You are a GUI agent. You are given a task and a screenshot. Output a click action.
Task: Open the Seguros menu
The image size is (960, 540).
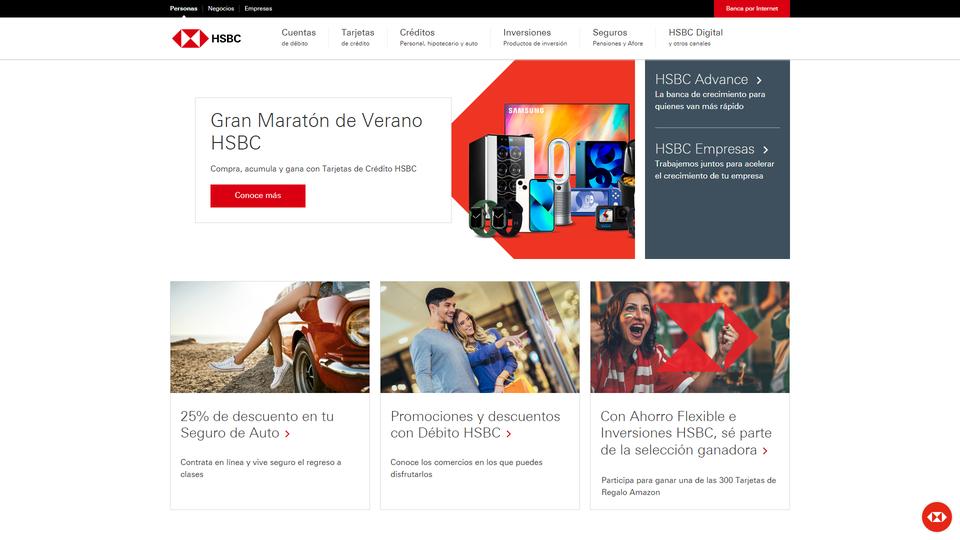(x=618, y=37)
